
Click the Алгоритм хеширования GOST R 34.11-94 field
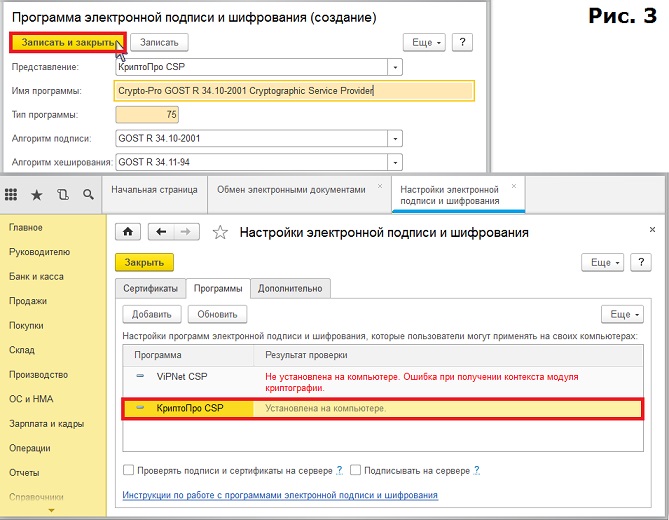[252, 163]
